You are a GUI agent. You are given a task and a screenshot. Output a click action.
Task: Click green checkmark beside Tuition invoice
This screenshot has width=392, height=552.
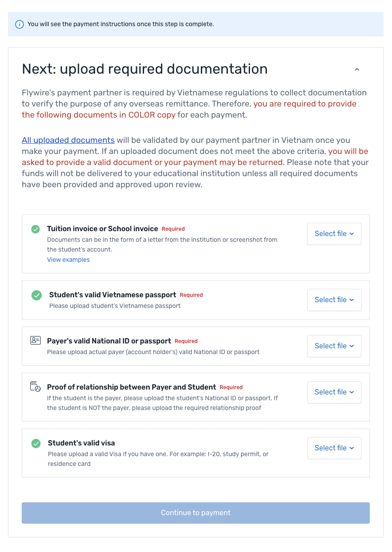(35, 229)
